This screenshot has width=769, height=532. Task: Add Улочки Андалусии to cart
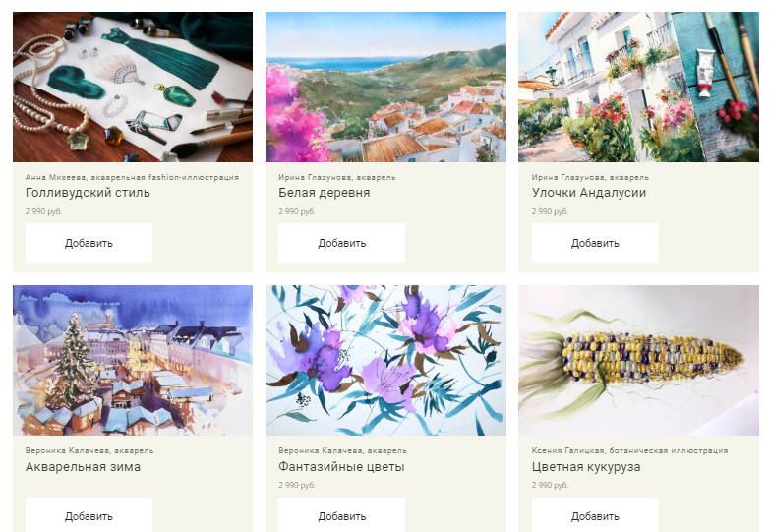595,243
